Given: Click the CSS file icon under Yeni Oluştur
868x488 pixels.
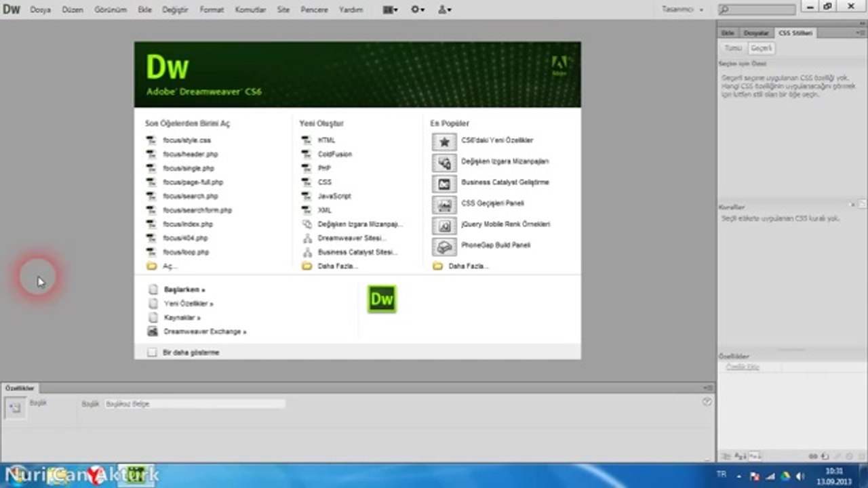Looking at the screenshot, I should (306, 182).
